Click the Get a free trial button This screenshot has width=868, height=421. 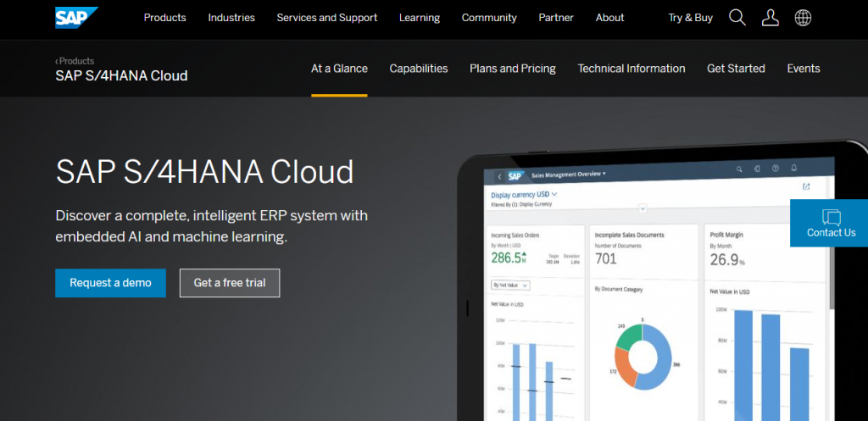click(230, 283)
